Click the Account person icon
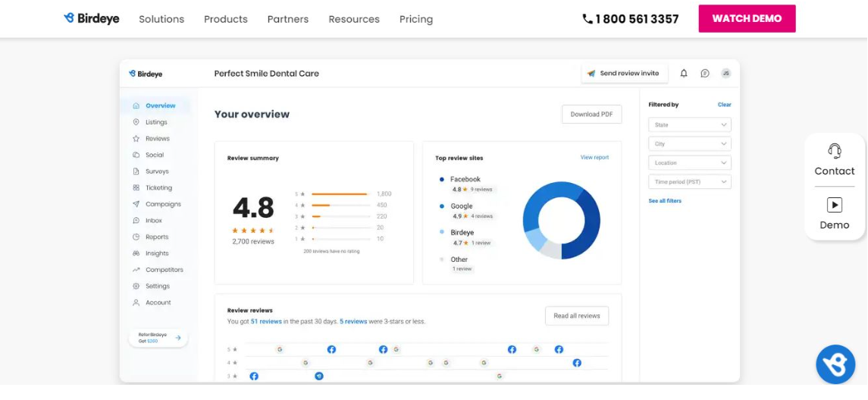 click(x=136, y=303)
